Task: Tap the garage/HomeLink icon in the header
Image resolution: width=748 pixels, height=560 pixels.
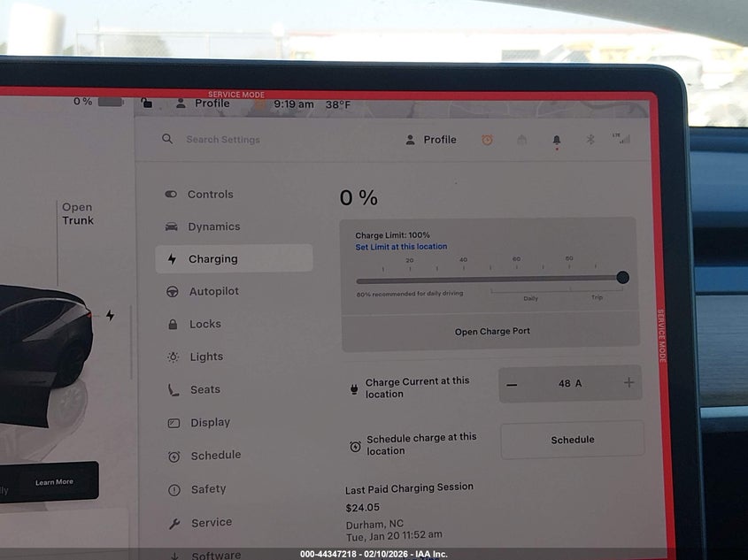Action: pyautogui.click(x=522, y=140)
